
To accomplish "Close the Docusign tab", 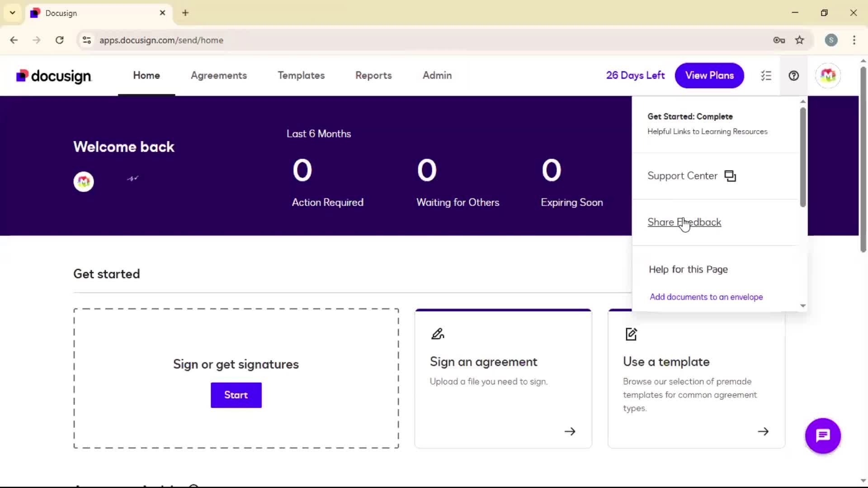I will (x=162, y=13).
